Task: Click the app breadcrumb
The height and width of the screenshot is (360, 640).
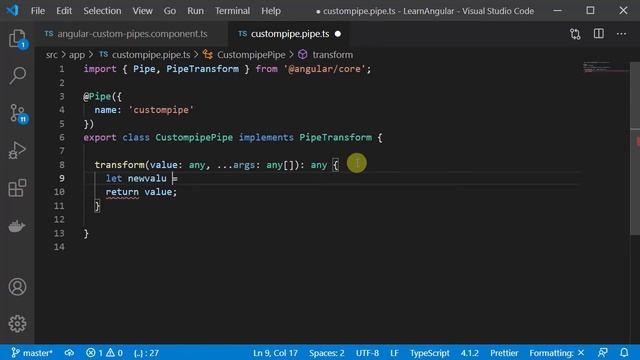Action: point(77,55)
